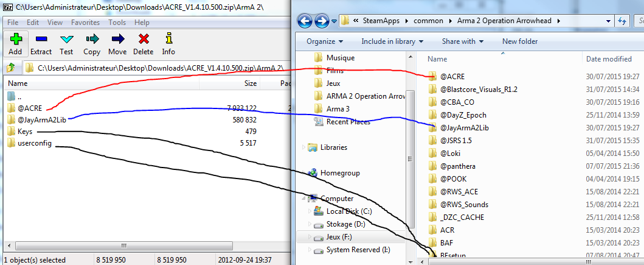Open the 7-Zip Edit menu
Image resolution: width=644 pixels, height=265 pixels.
33,23
